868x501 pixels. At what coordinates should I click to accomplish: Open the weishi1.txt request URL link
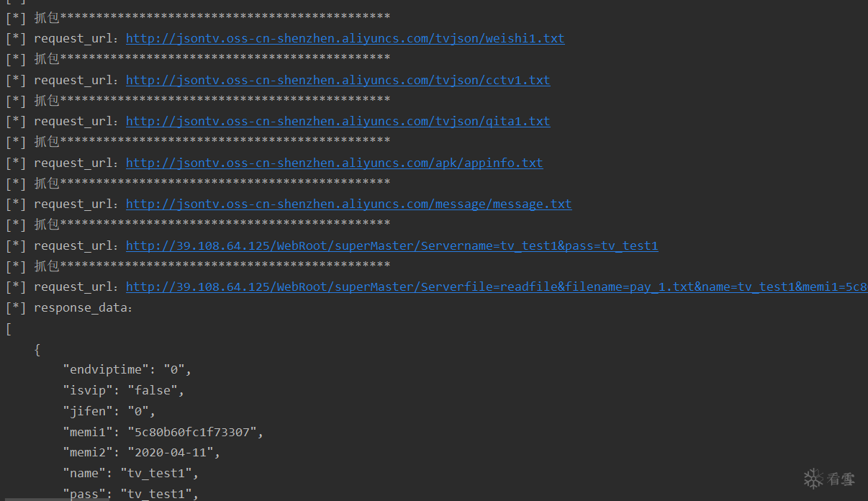tap(345, 39)
